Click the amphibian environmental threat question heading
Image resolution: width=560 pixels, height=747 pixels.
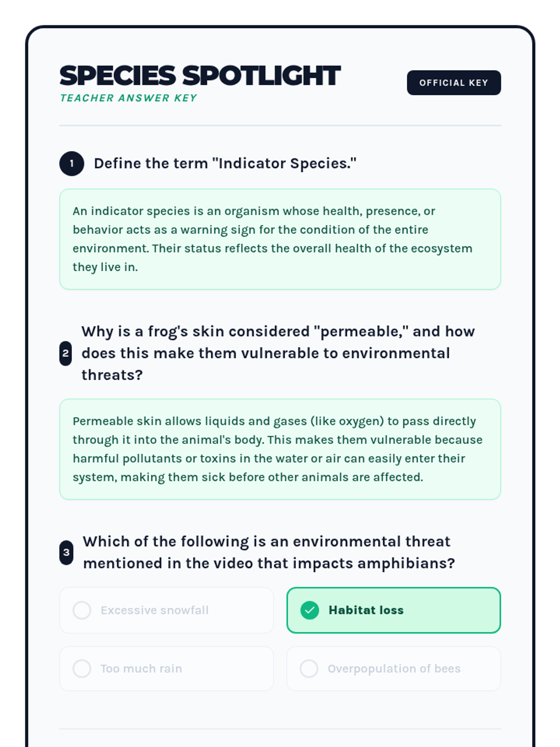click(268, 552)
